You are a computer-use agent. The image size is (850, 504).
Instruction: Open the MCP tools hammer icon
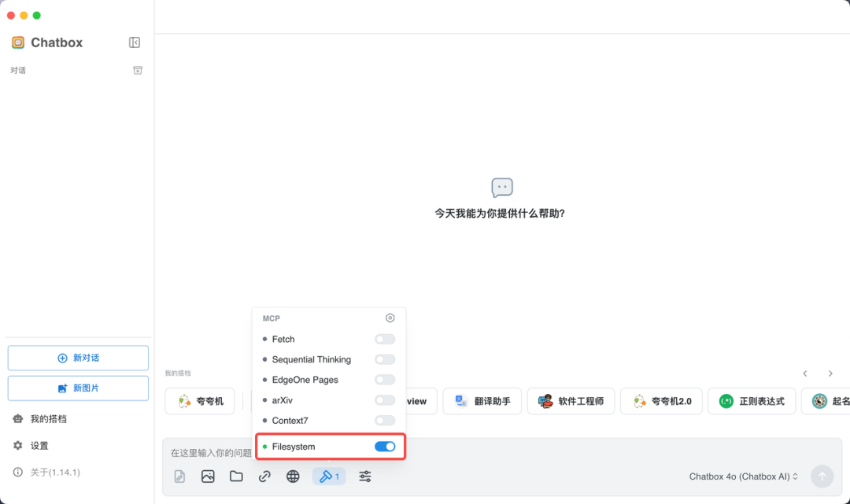(x=326, y=476)
